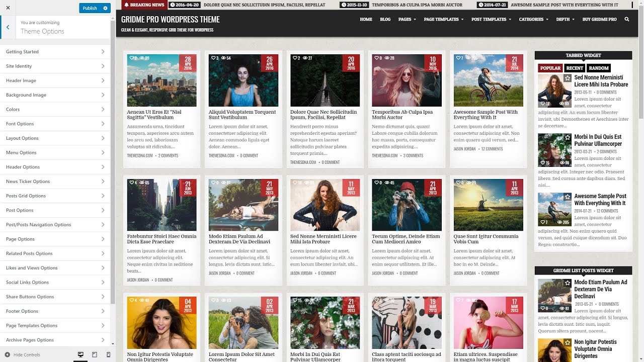
Task: Click the GridMe Pro WordPress Theme site title
Action: click(170, 20)
